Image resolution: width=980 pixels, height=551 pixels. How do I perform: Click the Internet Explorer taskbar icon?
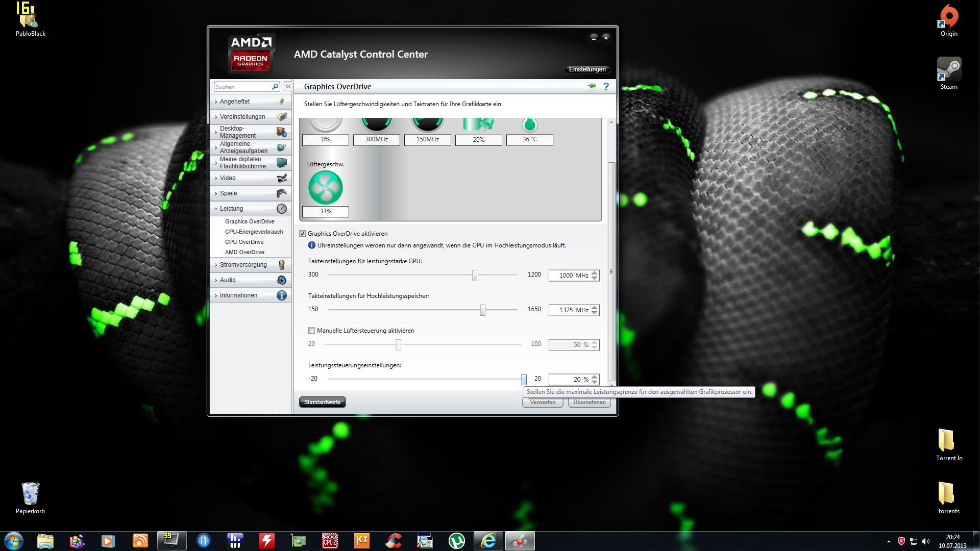click(488, 541)
